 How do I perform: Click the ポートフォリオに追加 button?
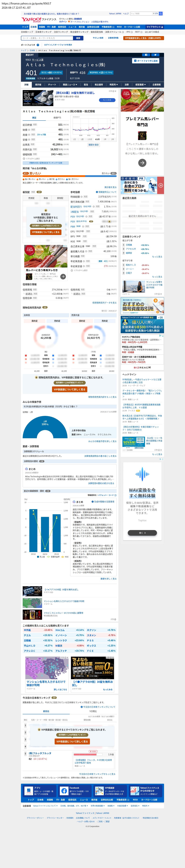point(146,61)
